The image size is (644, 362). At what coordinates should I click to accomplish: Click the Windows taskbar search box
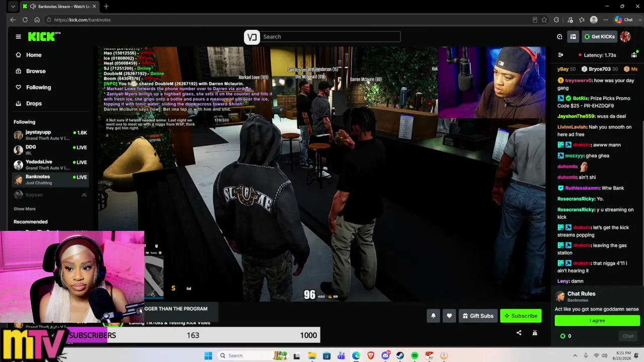pyautogui.click(x=253, y=355)
